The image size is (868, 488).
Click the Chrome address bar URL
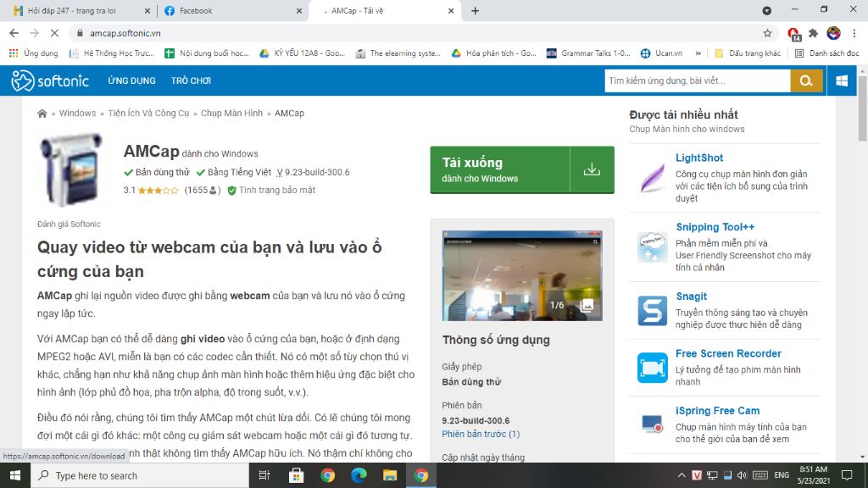pos(125,33)
